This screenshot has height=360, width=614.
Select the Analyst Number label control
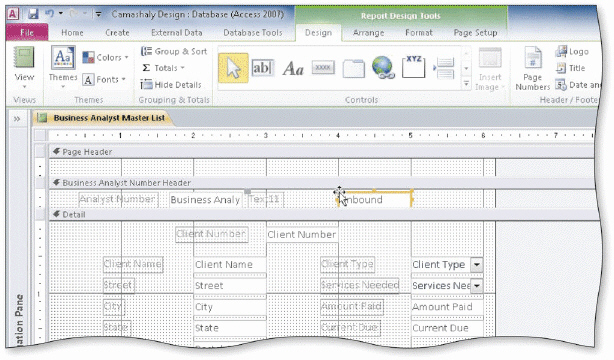pyautogui.click(x=118, y=199)
